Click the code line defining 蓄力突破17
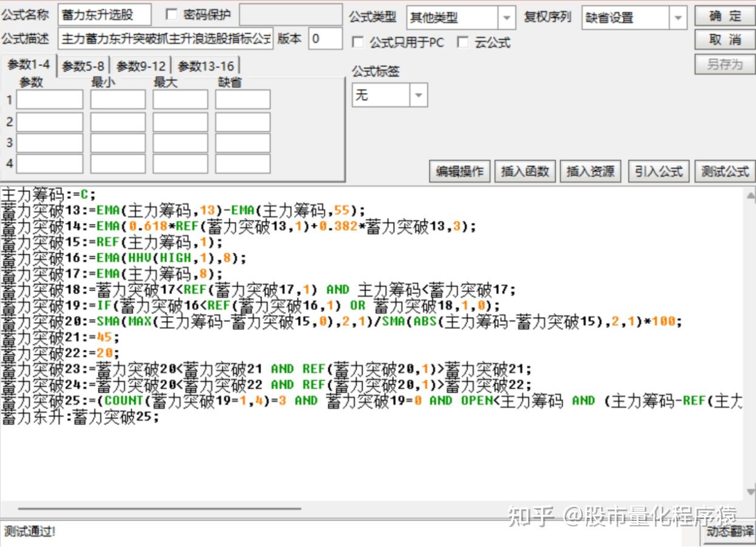The image size is (756, 547). tap(112, 273)
